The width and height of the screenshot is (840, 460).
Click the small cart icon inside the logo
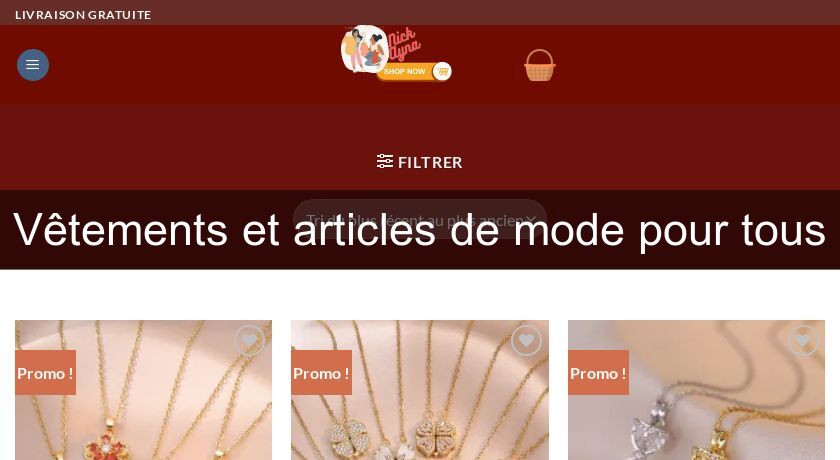click(x=442, y=71)
